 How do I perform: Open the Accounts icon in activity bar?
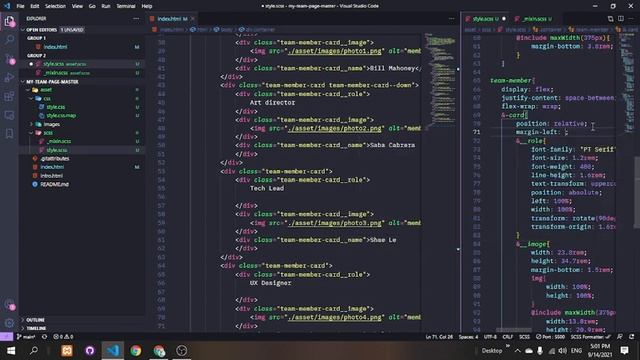click(x=9, y=304)
